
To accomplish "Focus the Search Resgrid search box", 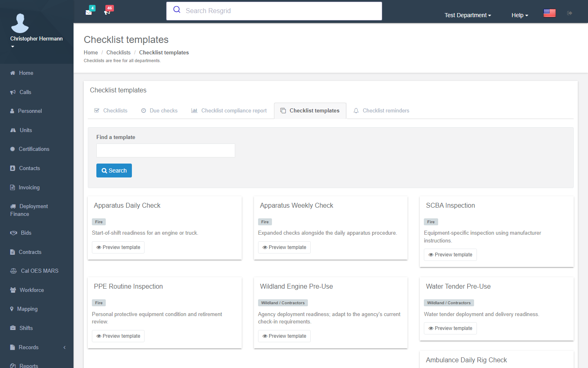I will pyautogui.click(x=274, y=11).
